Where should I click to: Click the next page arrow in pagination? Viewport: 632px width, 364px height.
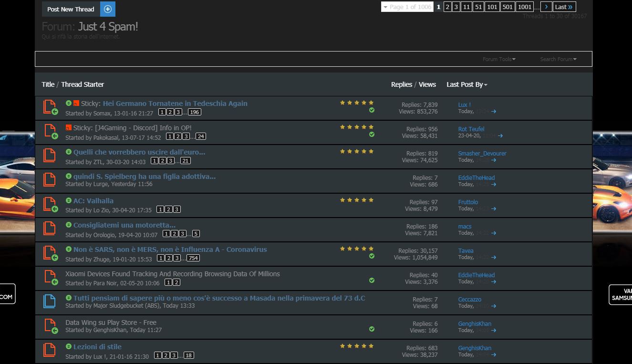546,7
